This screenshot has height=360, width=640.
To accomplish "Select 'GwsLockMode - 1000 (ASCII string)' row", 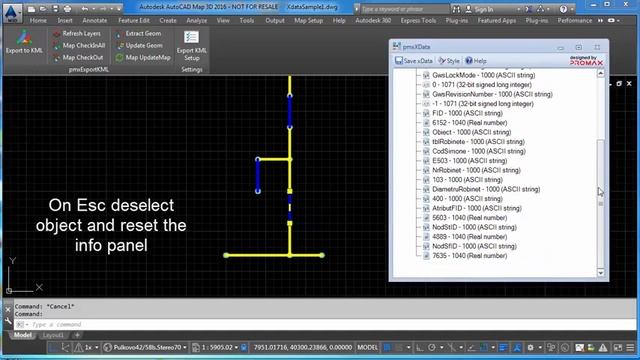I will 484,75.
